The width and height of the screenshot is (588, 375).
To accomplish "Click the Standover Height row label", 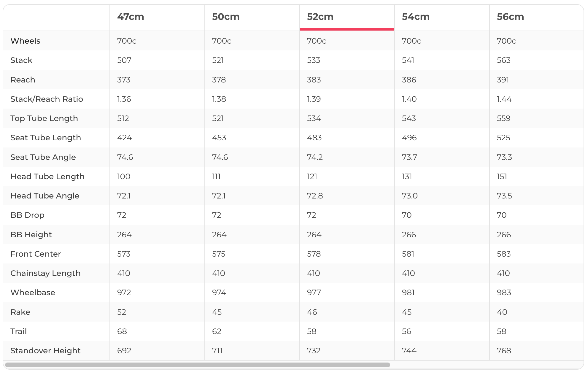I will (45, 351).
